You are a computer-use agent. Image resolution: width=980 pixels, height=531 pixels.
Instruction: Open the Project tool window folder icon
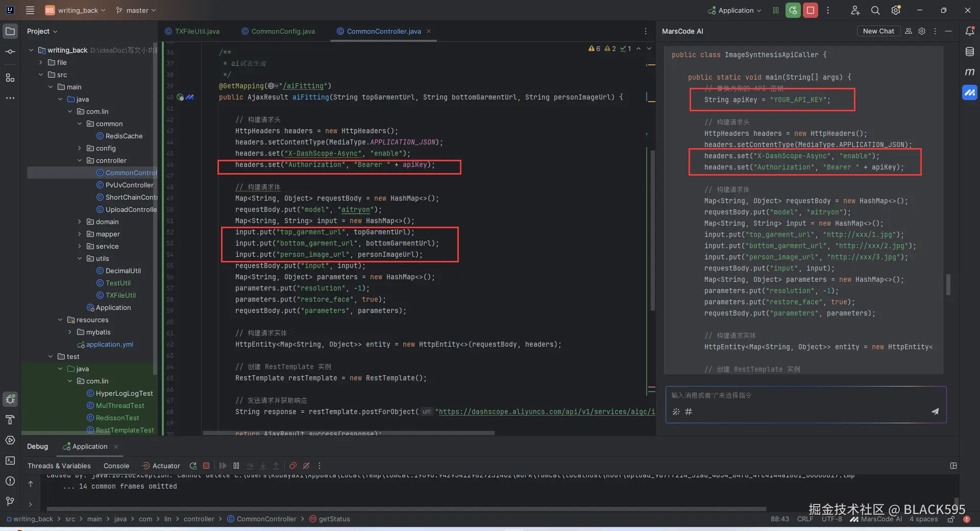(x=10, y=31)
